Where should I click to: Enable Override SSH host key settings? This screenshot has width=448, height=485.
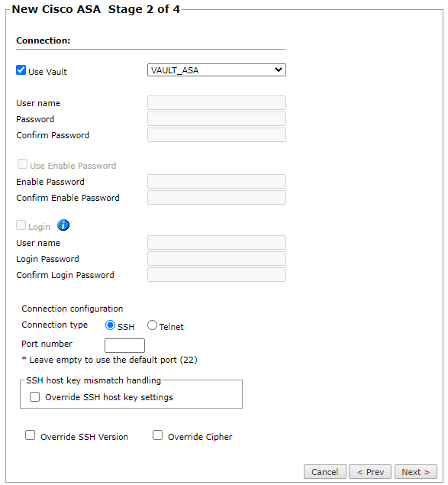(34, 397)
